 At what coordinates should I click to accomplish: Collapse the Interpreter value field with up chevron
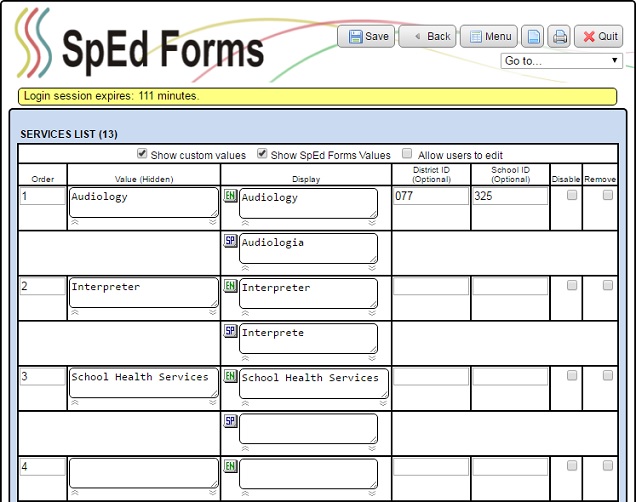click(x=74, y=313)
